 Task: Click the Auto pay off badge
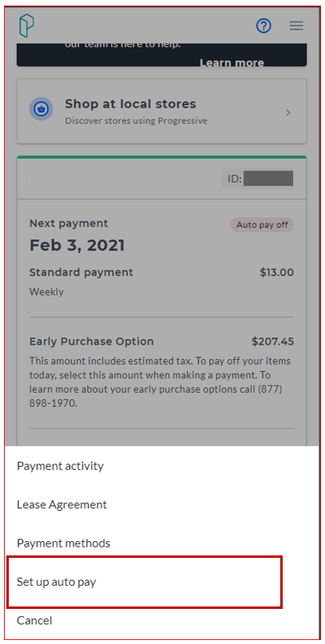[x=262, y=225]
